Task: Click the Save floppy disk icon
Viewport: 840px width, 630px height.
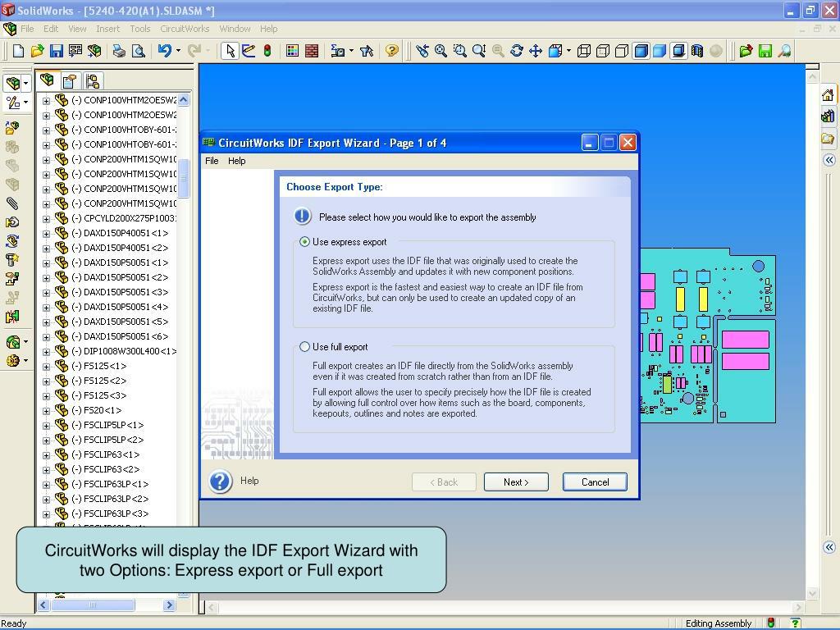Action: pyautogui.click(x=57, y=51)
